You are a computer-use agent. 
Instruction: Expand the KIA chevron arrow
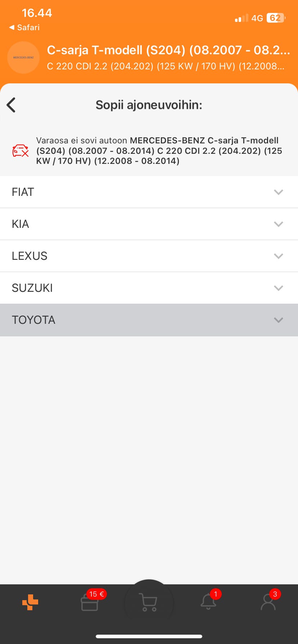pyautogui.click(x=278, y=224)
